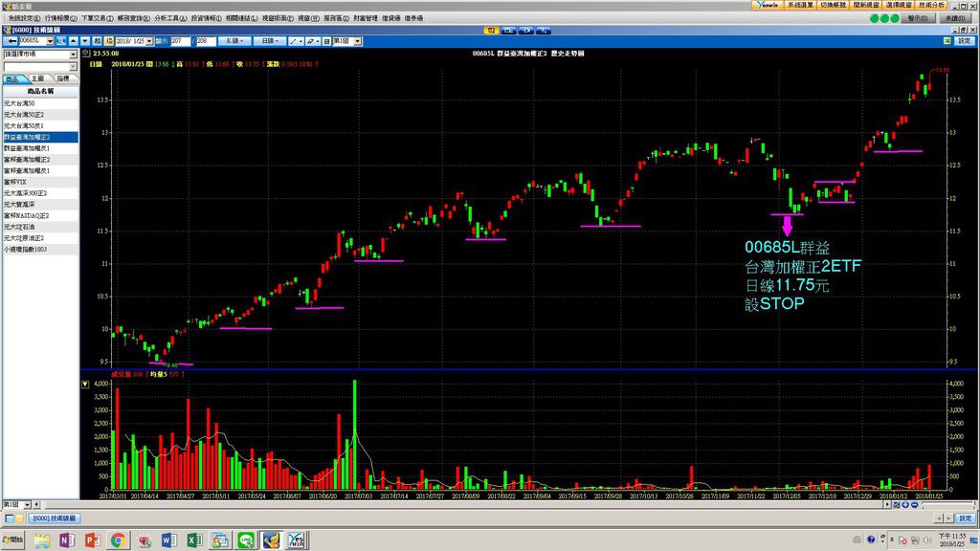Open the second empty sidebar dropdown

pos(73,66)
